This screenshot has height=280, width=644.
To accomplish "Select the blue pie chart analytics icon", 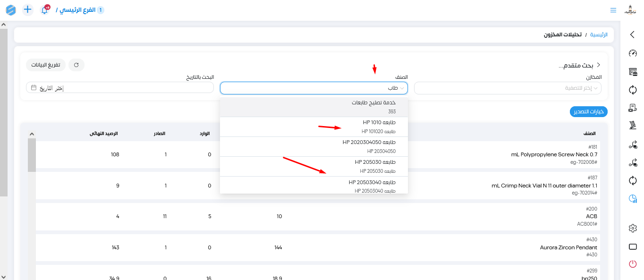I will tap(633, 199).
